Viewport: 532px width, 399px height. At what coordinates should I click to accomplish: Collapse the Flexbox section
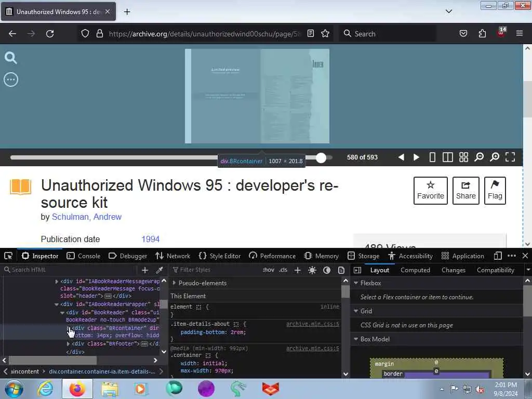pyautogui.click(x=356, y=283)
